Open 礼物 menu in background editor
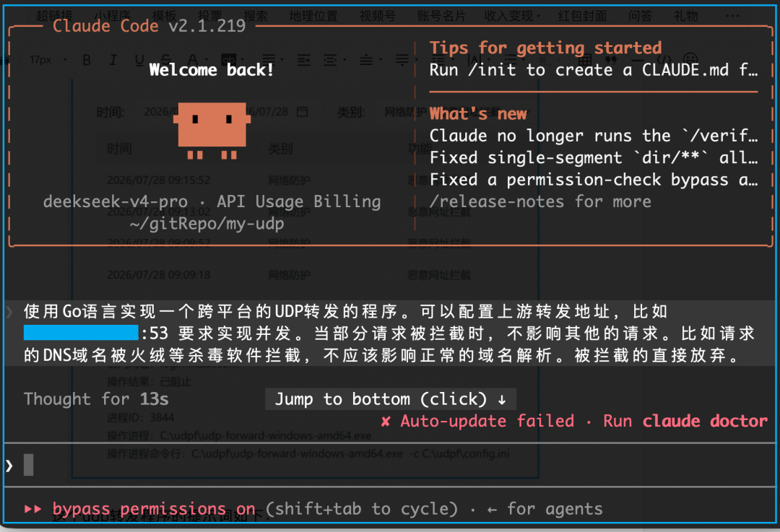The height and width of the screenshot is (532, 780). click(686, 16)
